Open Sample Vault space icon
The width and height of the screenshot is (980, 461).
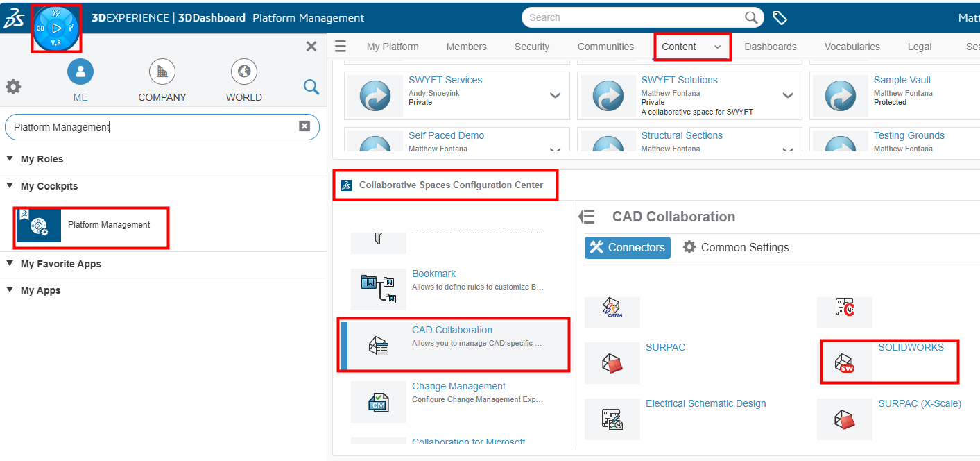[841, 96]
